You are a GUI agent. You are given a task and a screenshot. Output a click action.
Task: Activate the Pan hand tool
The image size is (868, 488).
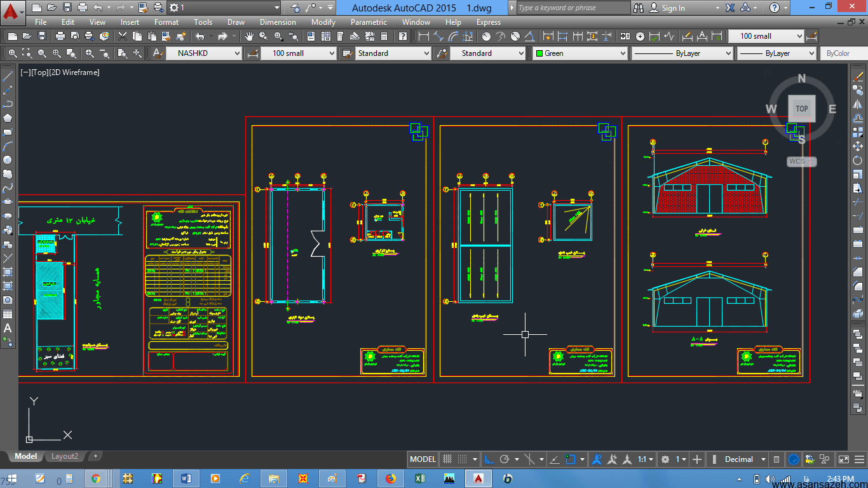click(248, 36)
